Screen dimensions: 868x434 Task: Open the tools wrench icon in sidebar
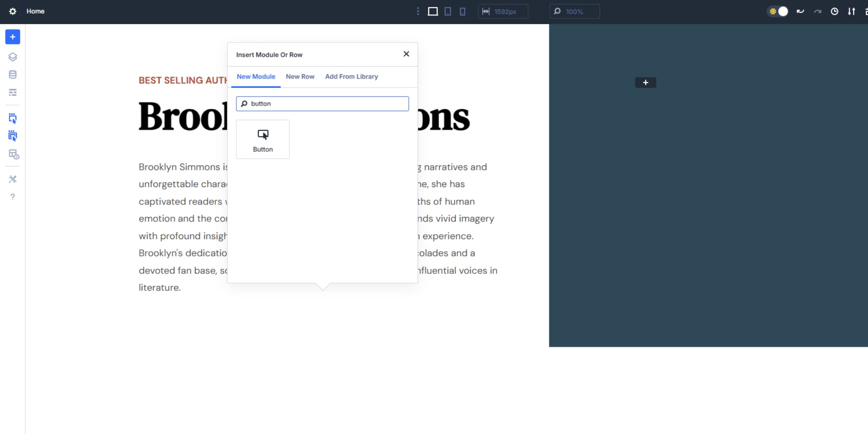click(x=13, y=179)
